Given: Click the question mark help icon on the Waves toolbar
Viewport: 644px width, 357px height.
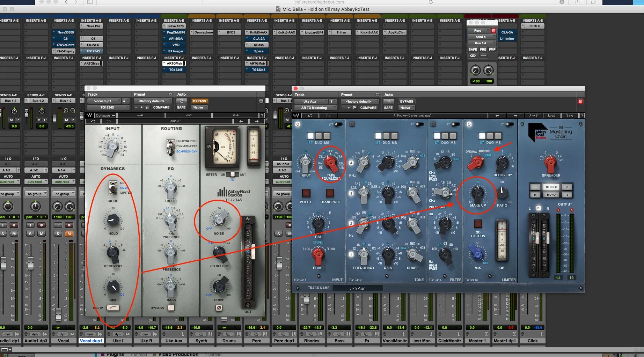Looking at the screenshot, I should [263, 115].
